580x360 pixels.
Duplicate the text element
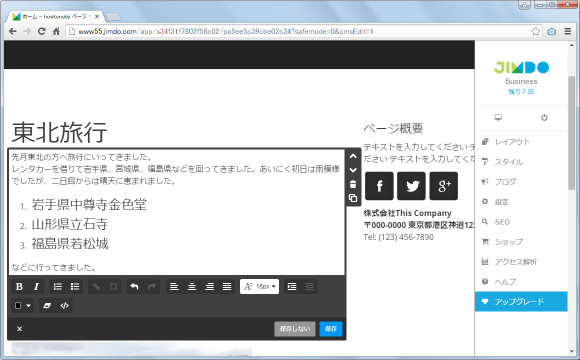(x=353, y=198)
